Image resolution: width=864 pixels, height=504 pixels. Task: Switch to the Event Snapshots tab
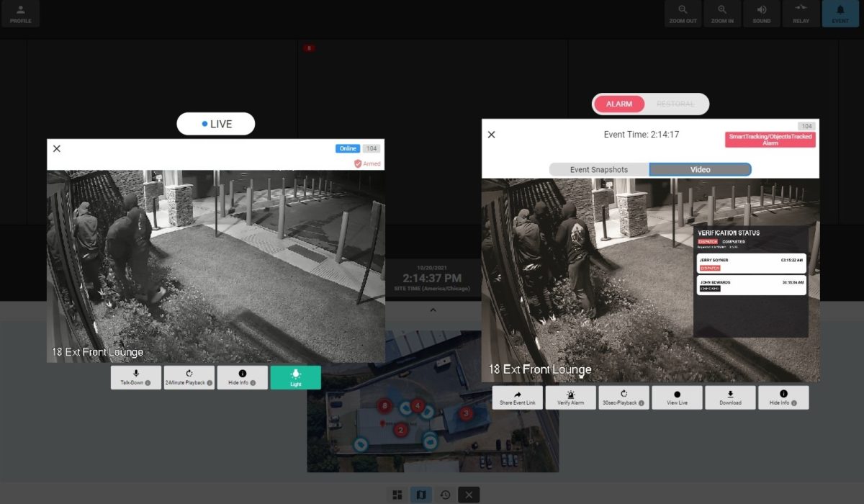point(599,169)
